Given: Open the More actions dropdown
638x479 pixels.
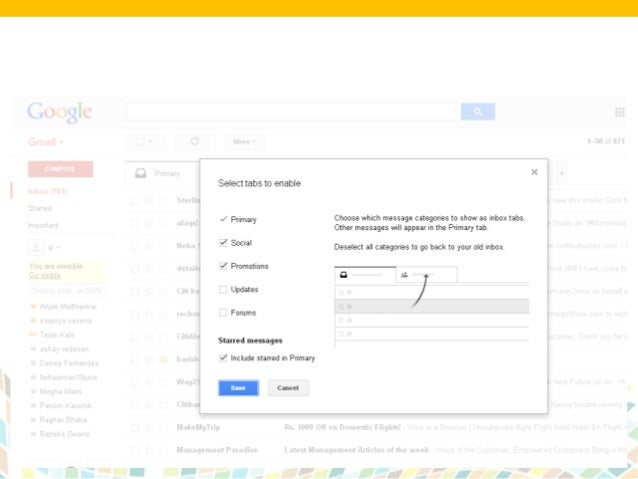Looking at the screenshot, I should click(245, 142).
